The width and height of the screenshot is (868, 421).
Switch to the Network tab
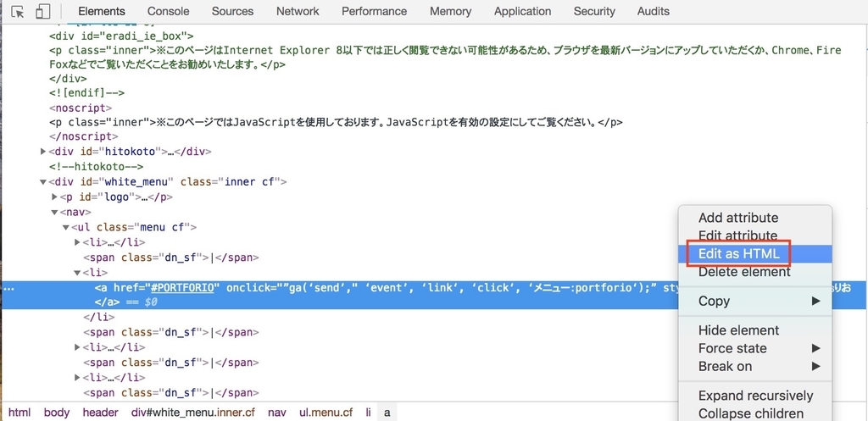(298, 11)
